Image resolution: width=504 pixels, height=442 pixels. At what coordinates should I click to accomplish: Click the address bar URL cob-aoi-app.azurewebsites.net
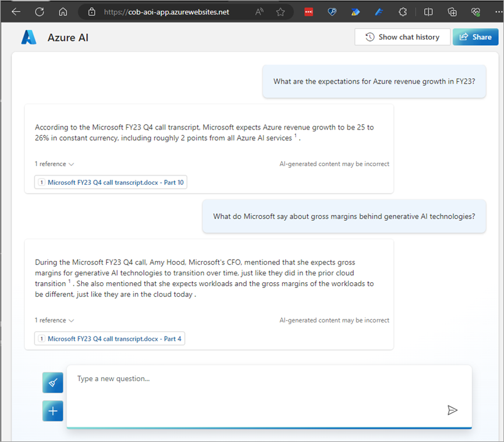tap(167, 12)
